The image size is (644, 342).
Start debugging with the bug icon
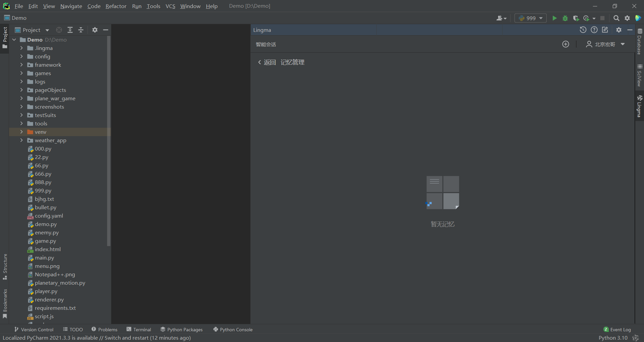click(565, 18)
